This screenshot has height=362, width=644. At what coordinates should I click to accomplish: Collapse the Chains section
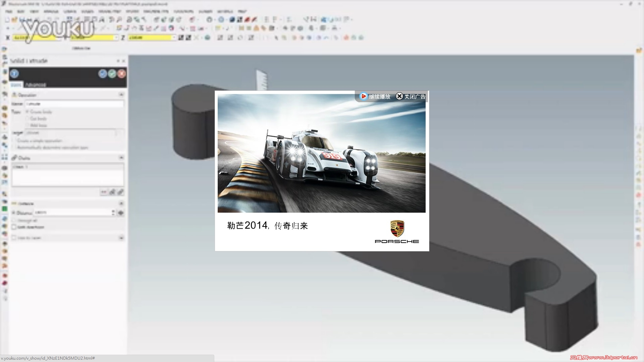click(121, 158)
